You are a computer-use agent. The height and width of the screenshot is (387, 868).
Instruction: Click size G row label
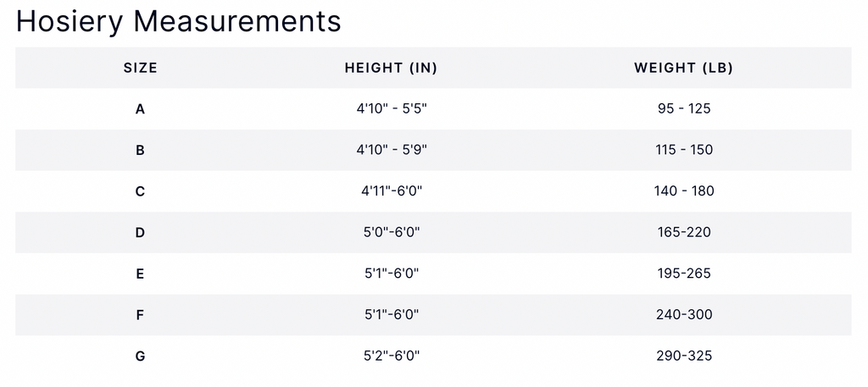tap(140, 356)
